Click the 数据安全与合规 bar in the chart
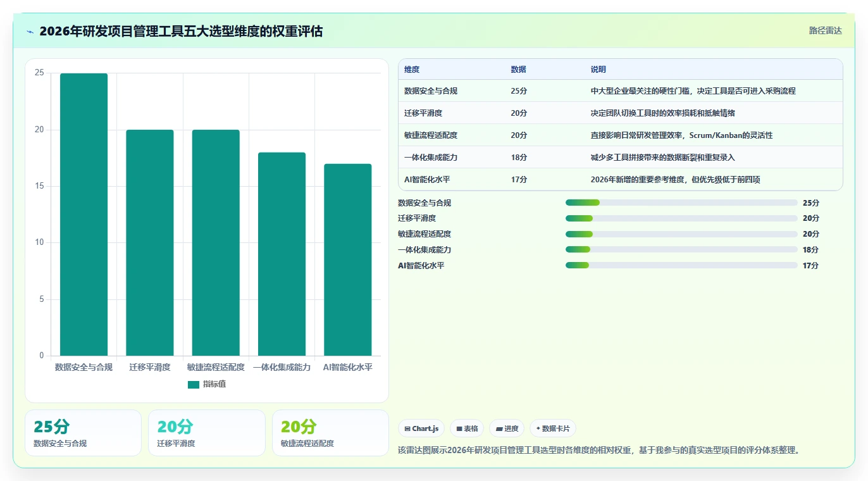868x481 pixels. coord(84,215)
